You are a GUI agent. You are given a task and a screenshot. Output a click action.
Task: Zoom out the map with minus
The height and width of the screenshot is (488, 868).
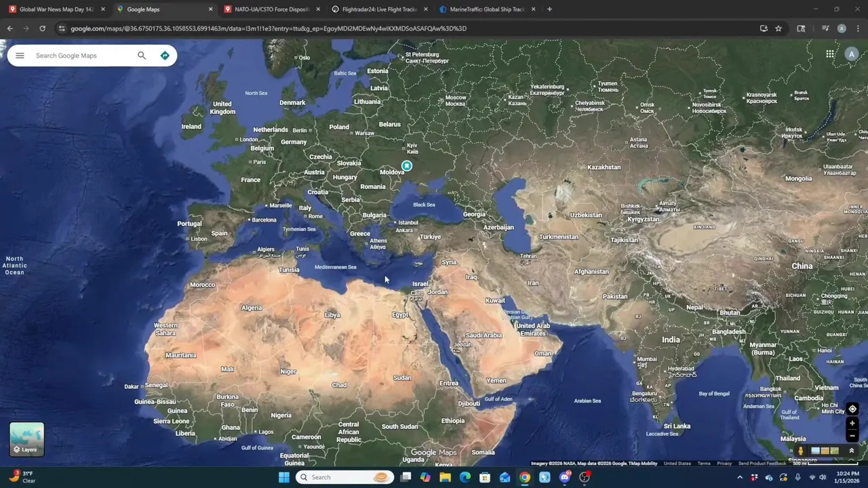pos(852,436)
